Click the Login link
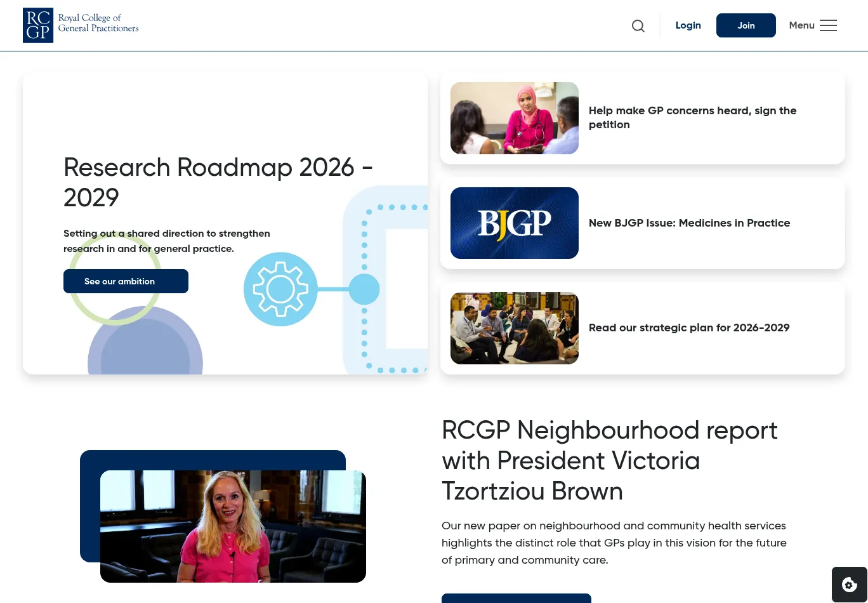The height and width of the screenshot is (603, 868). (688, 25)
